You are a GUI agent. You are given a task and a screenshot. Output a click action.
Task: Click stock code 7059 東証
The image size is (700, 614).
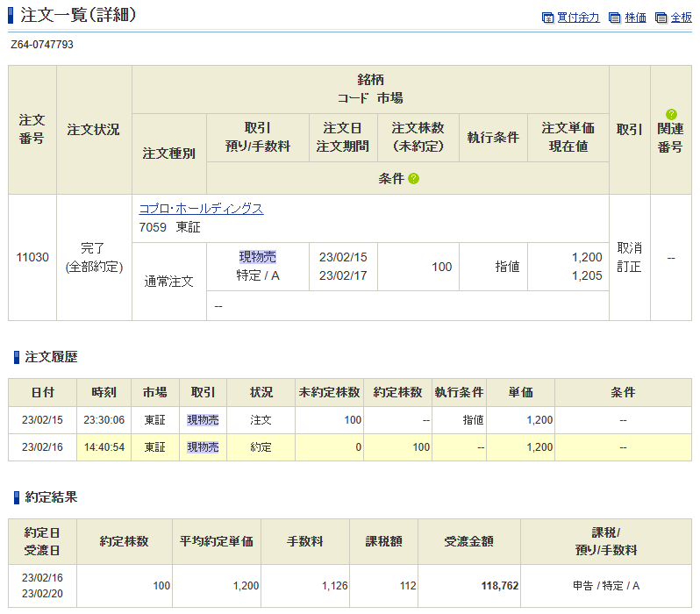169,227
